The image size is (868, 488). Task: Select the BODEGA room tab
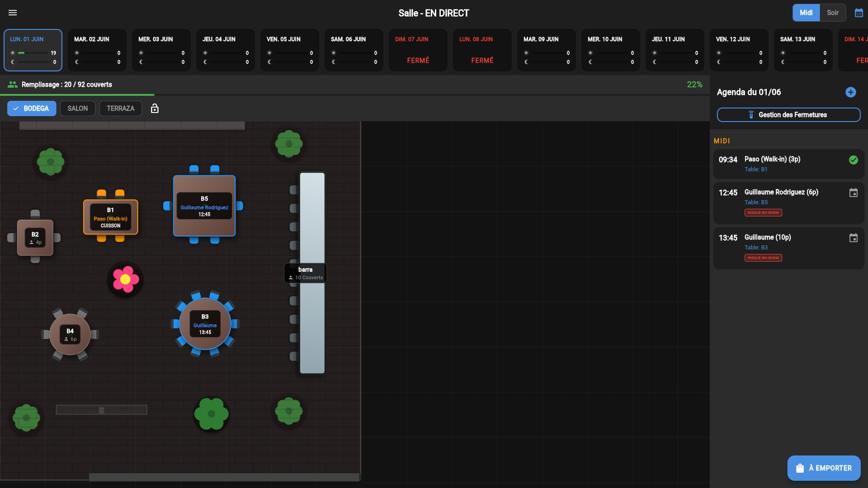(32, 108)
